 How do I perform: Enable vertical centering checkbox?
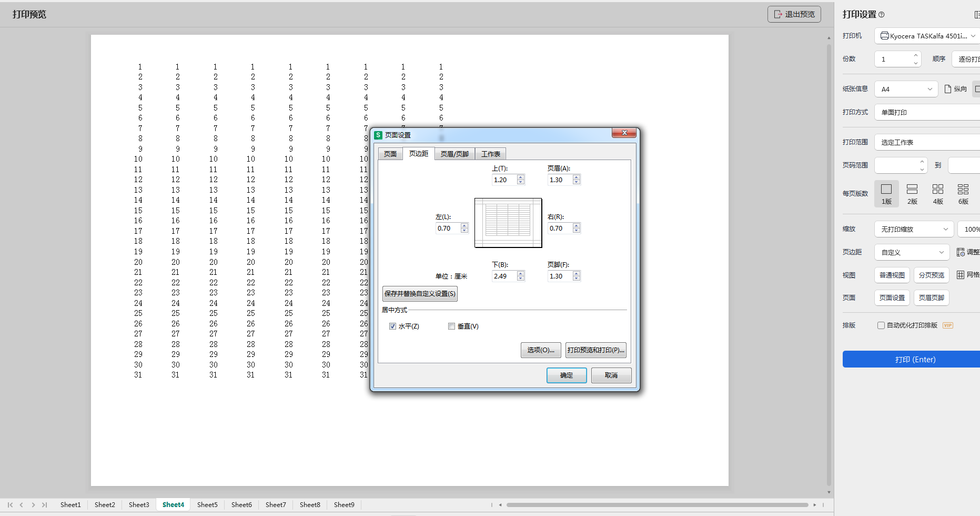click(x=451, y=326)
